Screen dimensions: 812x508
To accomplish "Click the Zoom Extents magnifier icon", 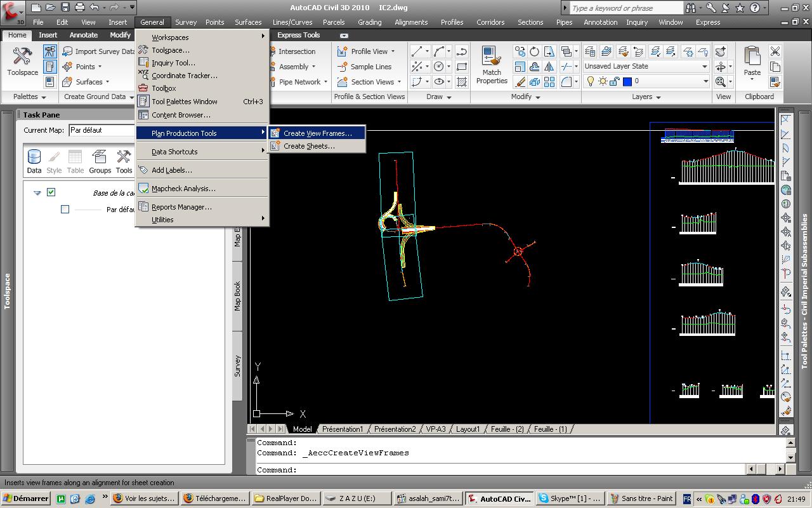I will coord(721,82).
